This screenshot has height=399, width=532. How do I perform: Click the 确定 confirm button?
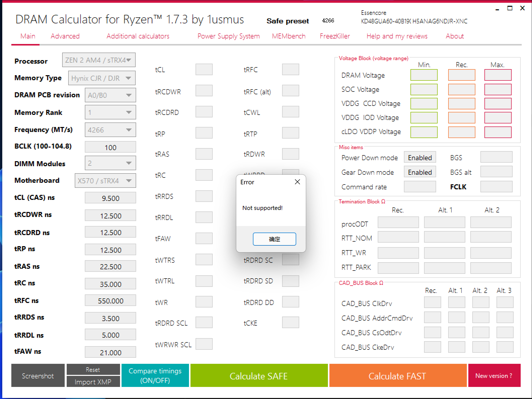[274, 239]
